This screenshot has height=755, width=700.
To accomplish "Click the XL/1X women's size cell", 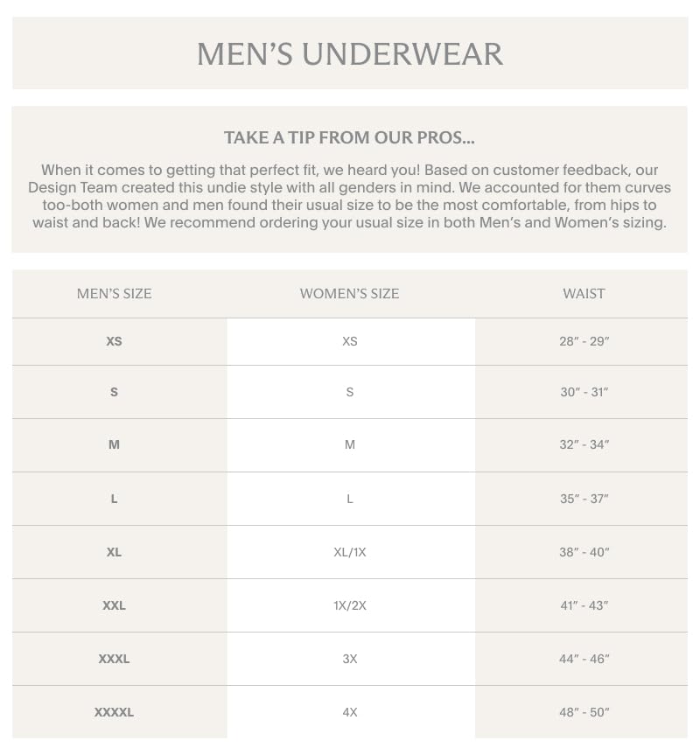I will pos(350,552).
